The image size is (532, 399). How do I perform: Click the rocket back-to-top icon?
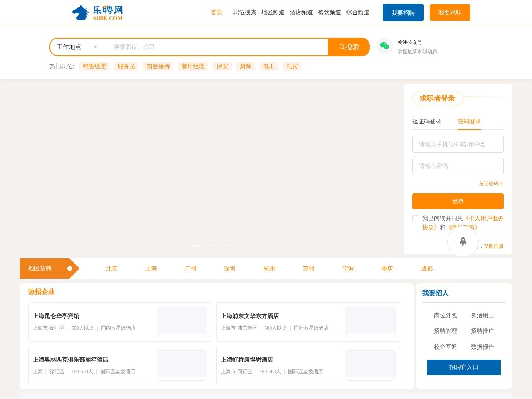click(463, 241)
